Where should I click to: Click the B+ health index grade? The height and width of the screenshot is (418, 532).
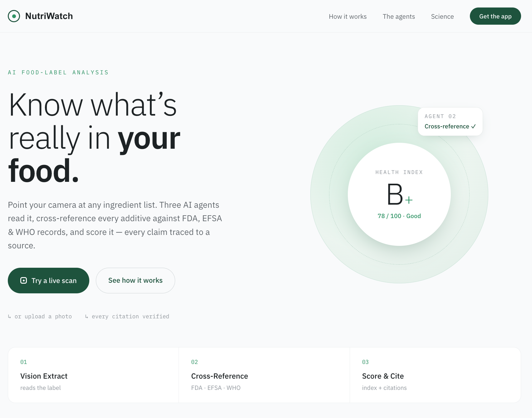tap(399, 194)
